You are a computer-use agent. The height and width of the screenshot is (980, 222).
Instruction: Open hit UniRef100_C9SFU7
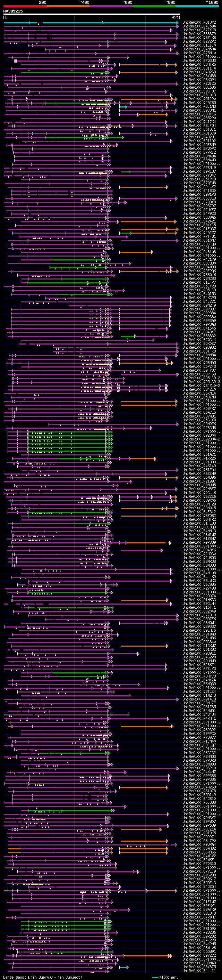click(x=199, y=91)
